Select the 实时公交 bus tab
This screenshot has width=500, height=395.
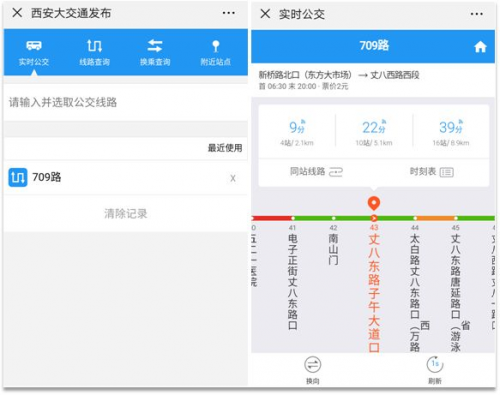click(34, 53)
